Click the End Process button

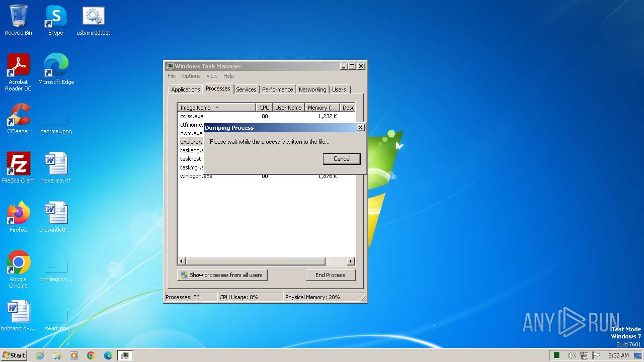pyautogui.click(x=330, y=275)
